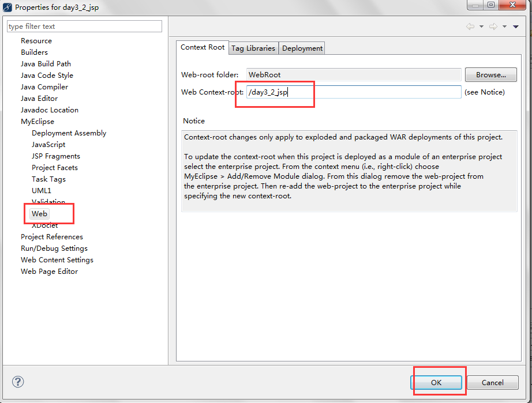Click the 'Notice' heading label
Viewport: 532px width, 403px height.
coord(194,121)
